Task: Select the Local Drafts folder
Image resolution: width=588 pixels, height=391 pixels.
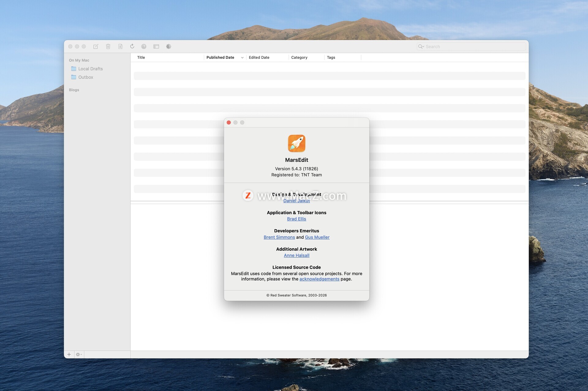Action: pos(90,69)
